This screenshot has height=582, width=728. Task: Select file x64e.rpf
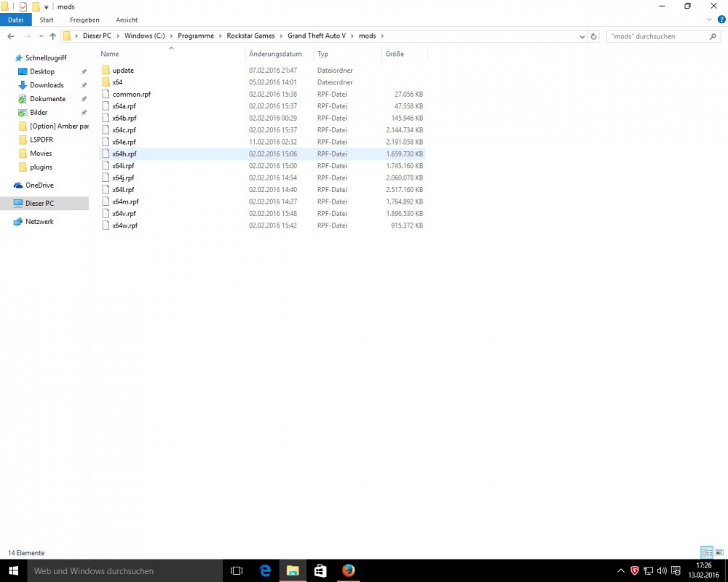[x=124, y=142]
